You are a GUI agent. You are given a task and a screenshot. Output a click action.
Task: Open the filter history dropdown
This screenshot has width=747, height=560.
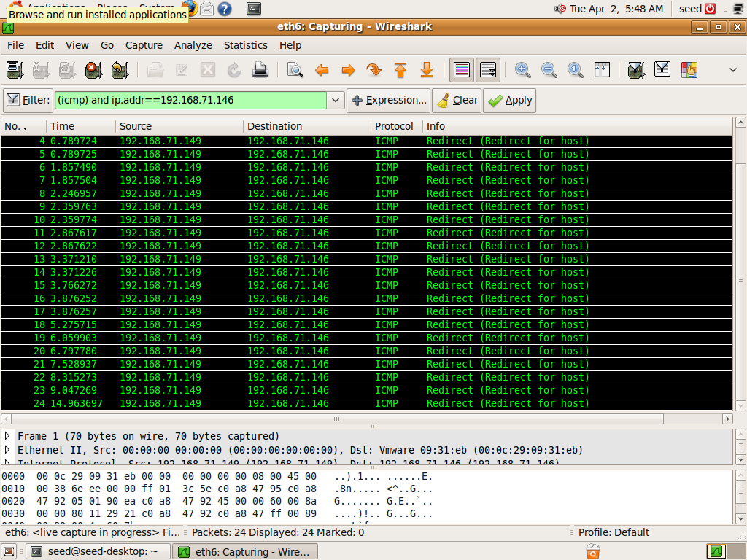pyautogui.click(x=336, y=100)
